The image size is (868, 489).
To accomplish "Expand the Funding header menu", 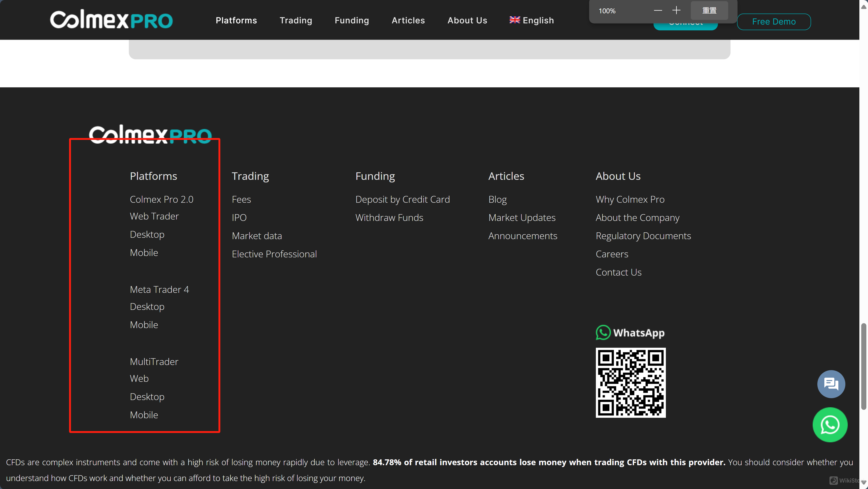I will [x=352, y=20].
